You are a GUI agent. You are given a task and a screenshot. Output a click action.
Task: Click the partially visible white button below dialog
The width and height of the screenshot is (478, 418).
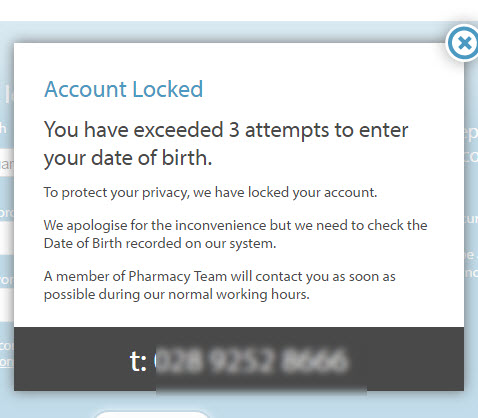click(x=152, y=414)
